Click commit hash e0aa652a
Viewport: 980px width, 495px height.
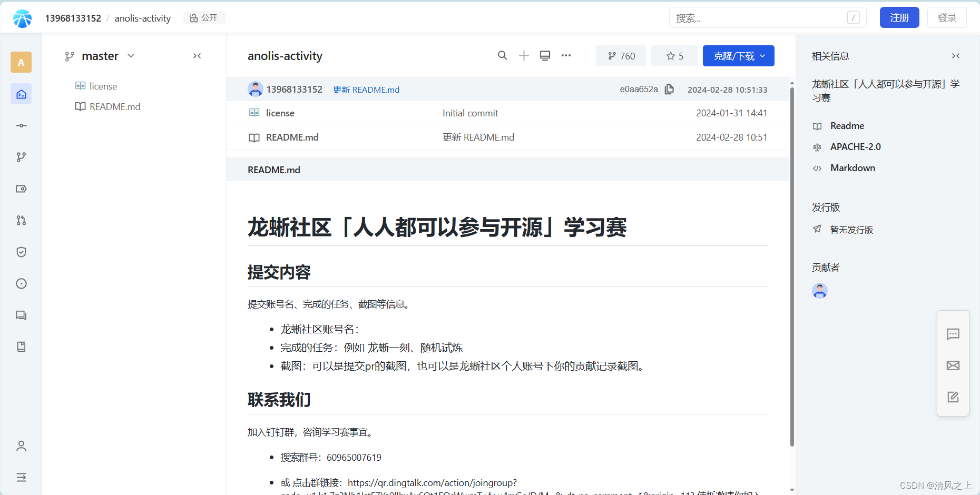(639, 89)
